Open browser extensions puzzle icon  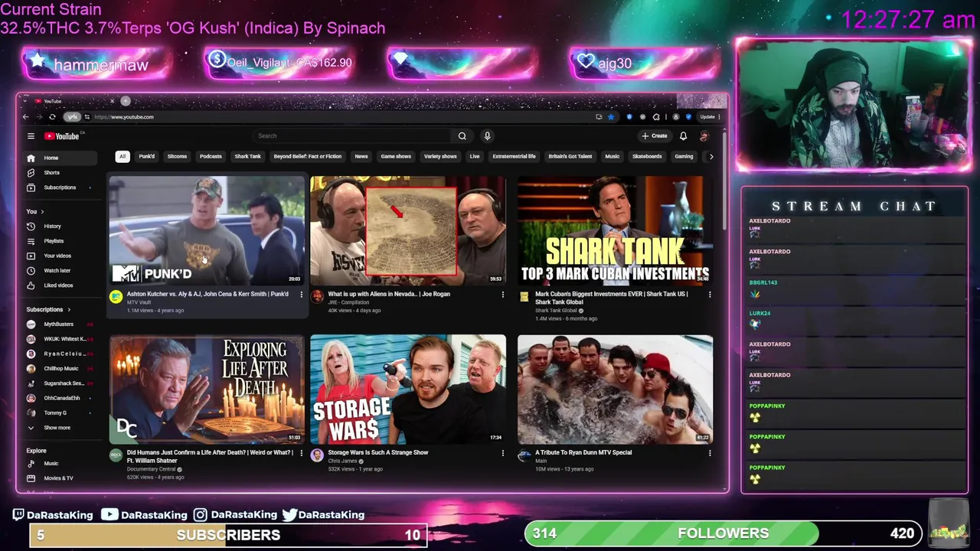(655, 117)
